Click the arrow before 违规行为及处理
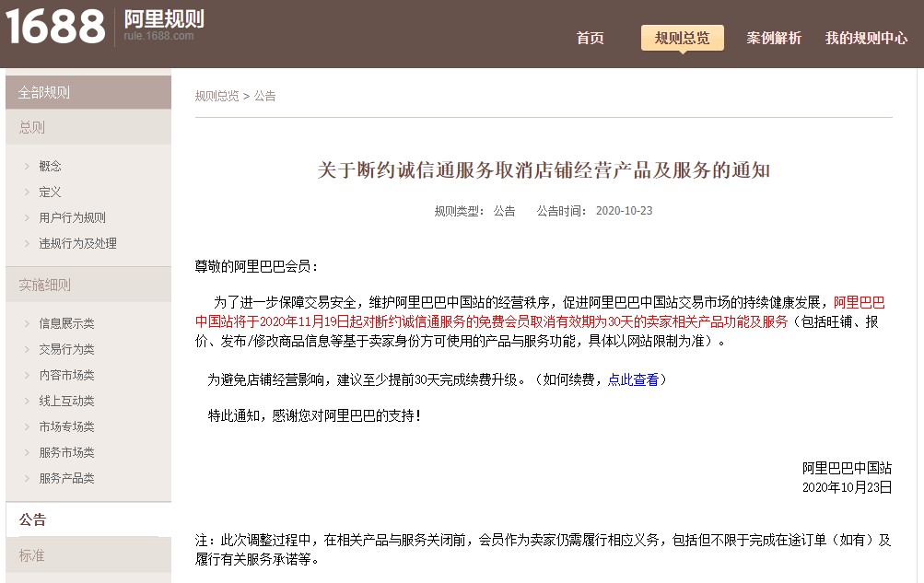924x583 pixels. pos(27,243)
